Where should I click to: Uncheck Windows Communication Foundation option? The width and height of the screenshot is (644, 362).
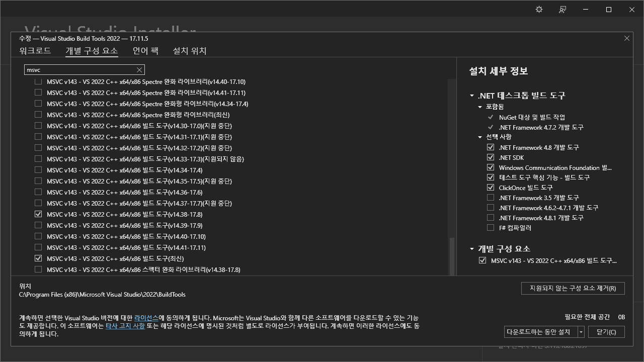[491, 167]
